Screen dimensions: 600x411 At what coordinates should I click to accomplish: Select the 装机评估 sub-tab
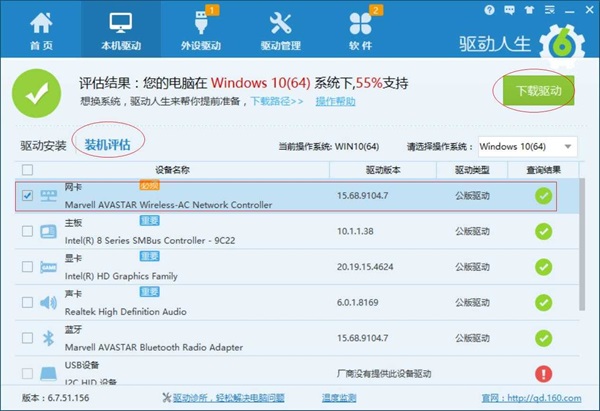[108, 145]
